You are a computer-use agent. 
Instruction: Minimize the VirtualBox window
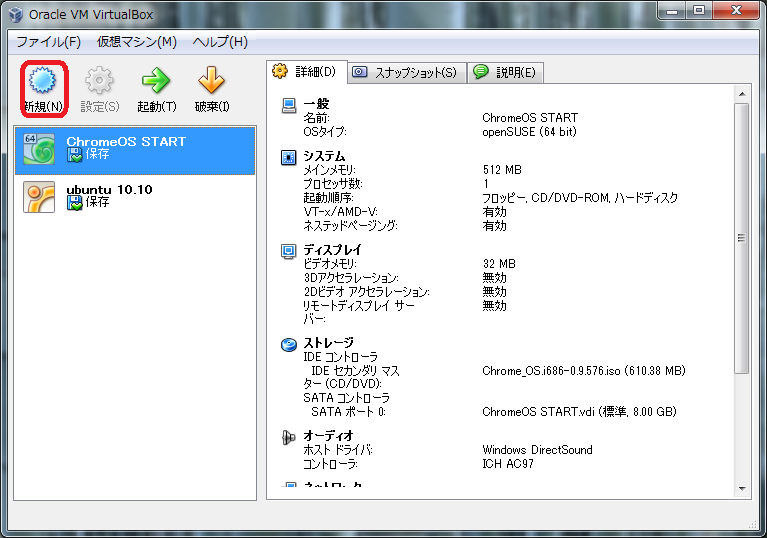[672, 11]
